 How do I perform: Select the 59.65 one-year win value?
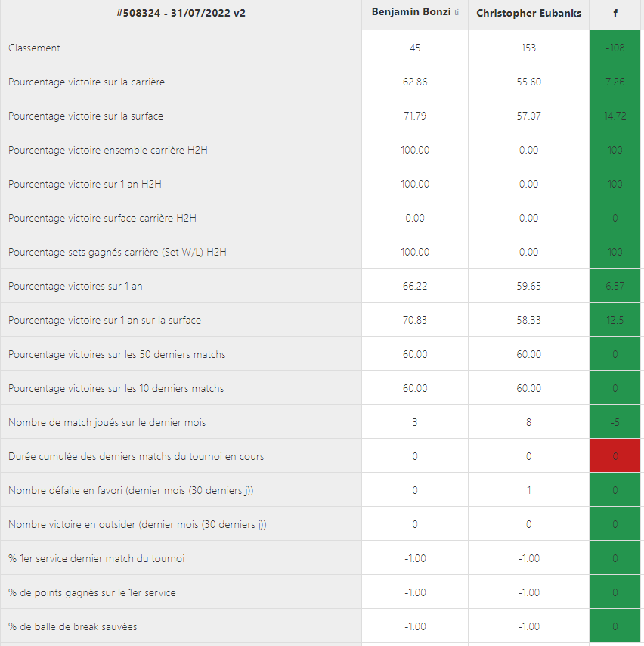click(528, 287)
